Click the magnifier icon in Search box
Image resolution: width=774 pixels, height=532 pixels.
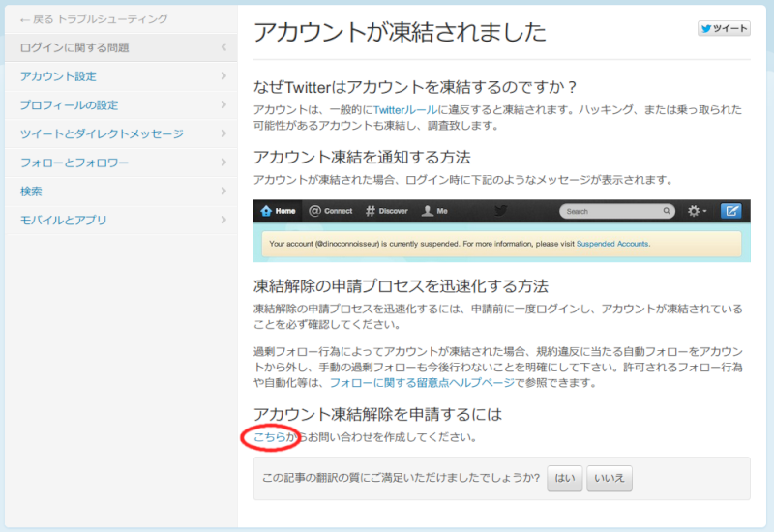coord(667,211)
